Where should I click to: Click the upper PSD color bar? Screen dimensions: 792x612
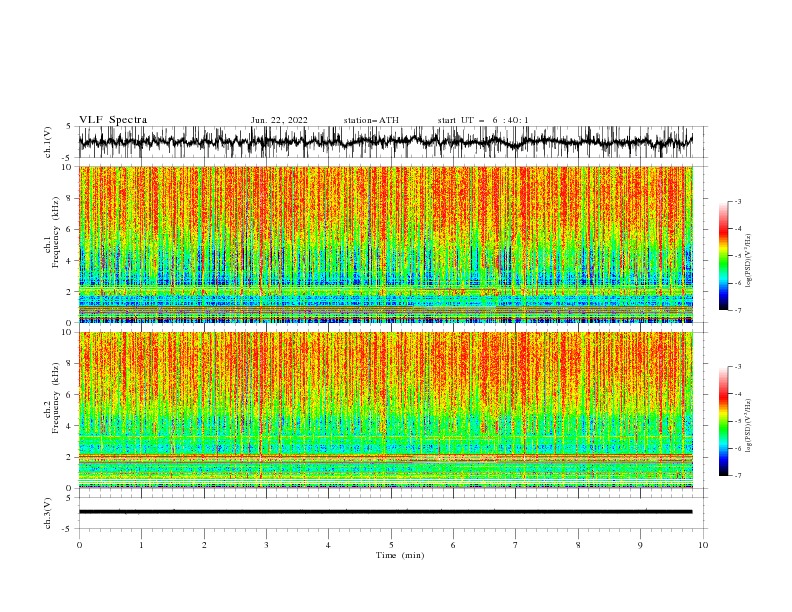(724, 256)
